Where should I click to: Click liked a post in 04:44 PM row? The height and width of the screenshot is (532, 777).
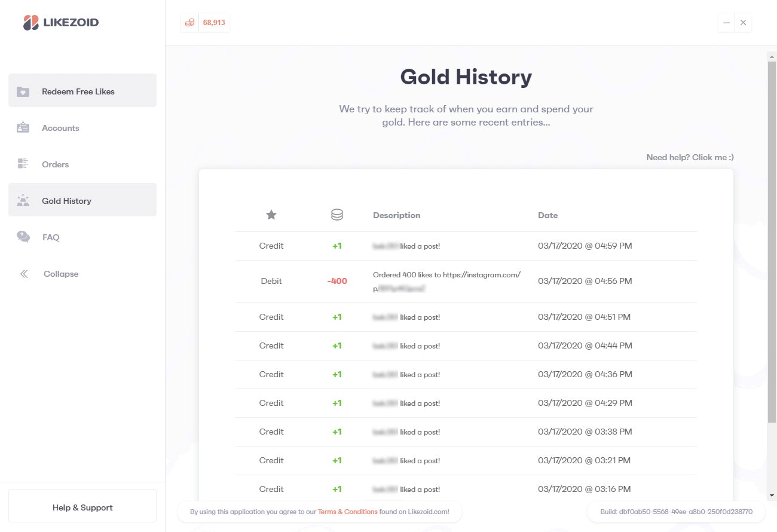(x=420, y=346)
